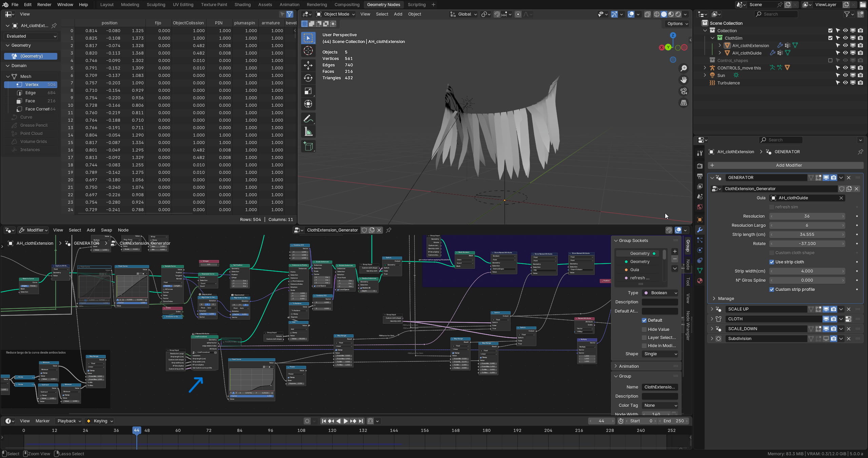Select the Cursor tool in viewport toolbar
Screen dimensions: 868x458
click(308, 51)
